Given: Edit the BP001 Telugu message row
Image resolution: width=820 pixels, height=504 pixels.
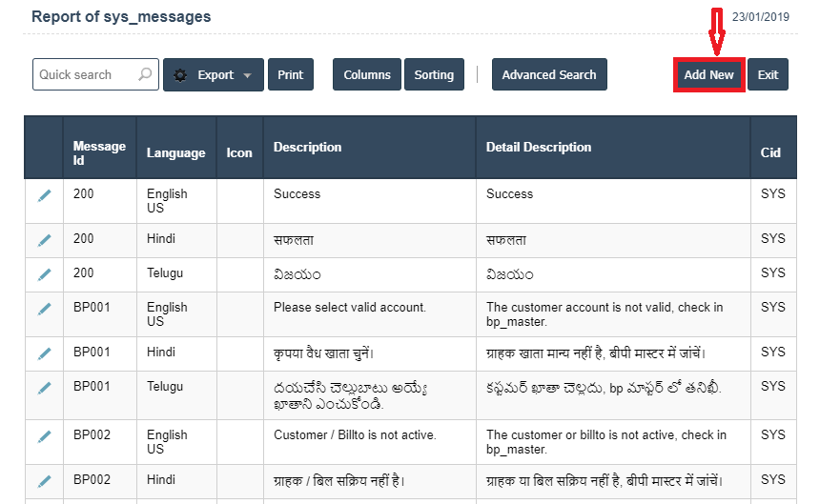Looking at the screenshot, I should coord(44,388).
